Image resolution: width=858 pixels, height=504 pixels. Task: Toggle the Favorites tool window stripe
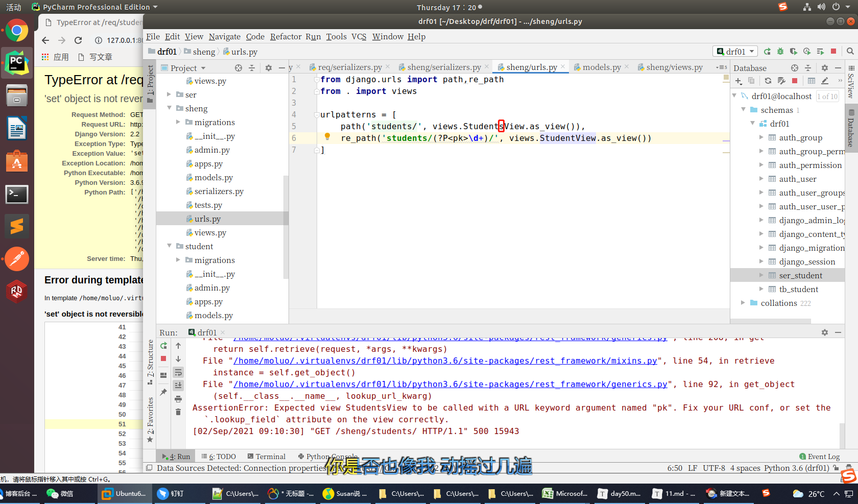pos(150,419)
